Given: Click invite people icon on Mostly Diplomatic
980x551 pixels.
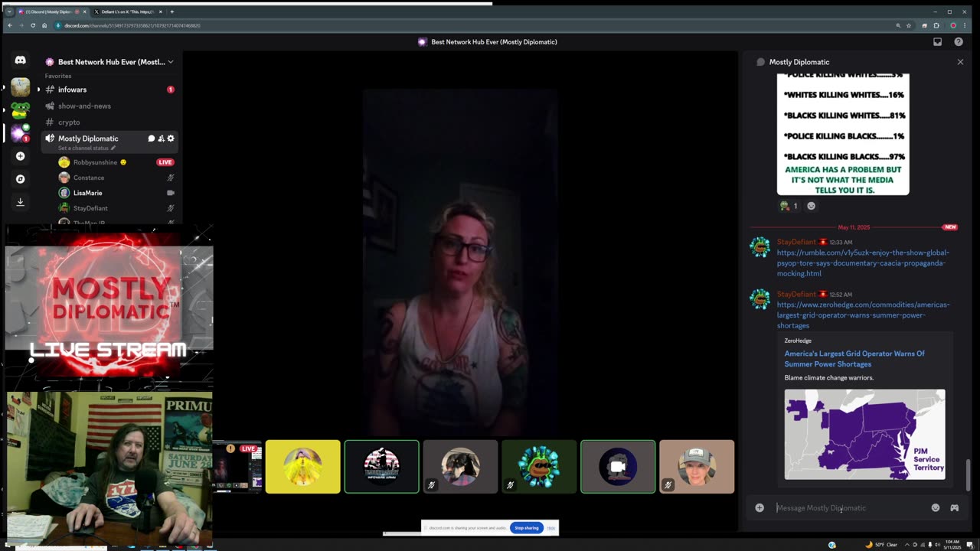Looking at the screenshot, I should coord(161,139).
